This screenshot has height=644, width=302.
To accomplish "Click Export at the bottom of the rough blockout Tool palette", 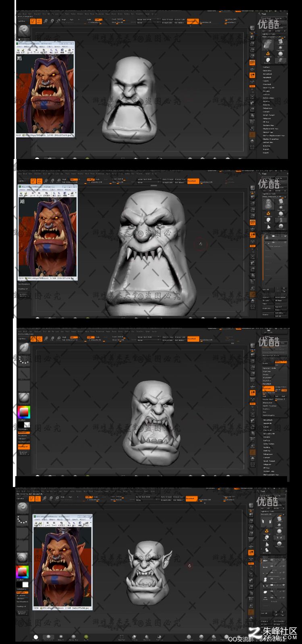I will coord(266,153).
